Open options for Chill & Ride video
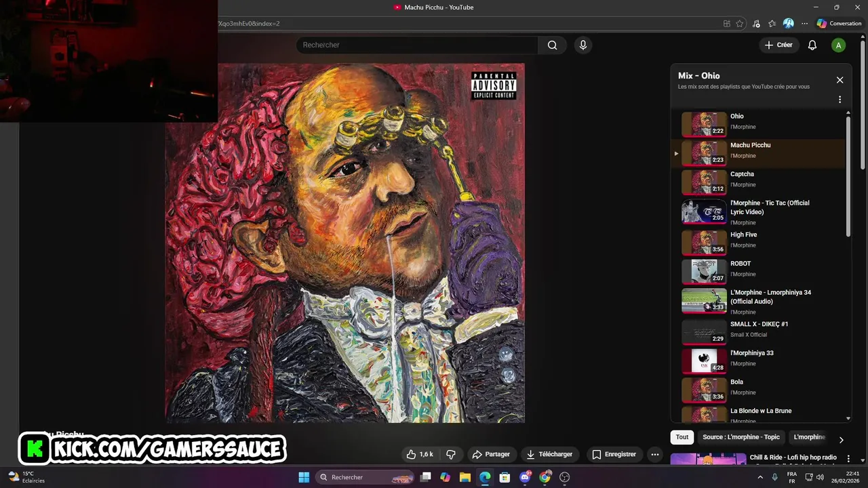868x488 pixels. (x=848, y=459)
